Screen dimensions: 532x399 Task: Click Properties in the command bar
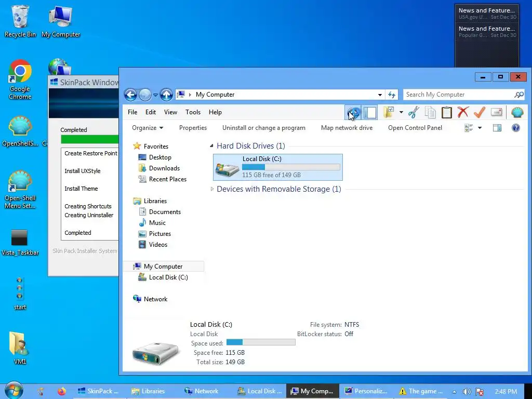(193, 128)
